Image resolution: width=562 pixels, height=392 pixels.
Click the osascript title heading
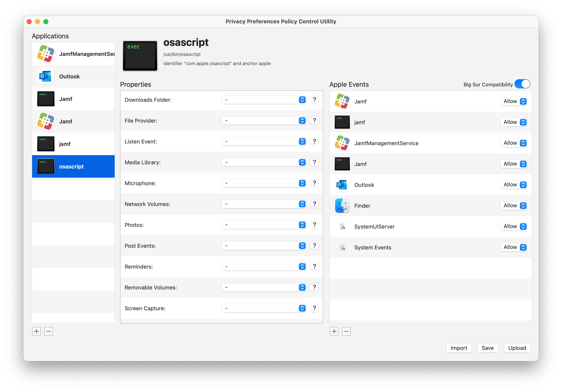186,42
